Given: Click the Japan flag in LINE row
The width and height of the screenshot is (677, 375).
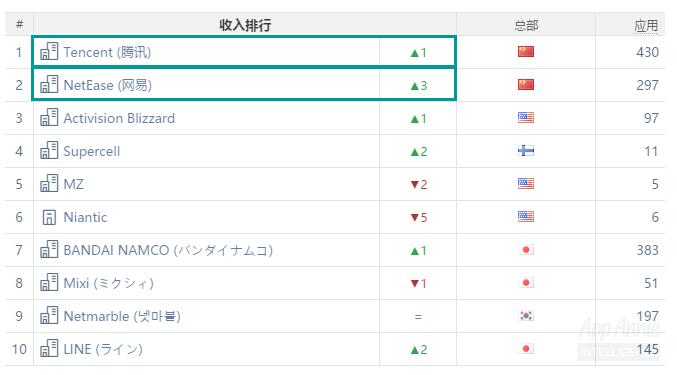Looking at the screenshot, I should pos(525,348).
